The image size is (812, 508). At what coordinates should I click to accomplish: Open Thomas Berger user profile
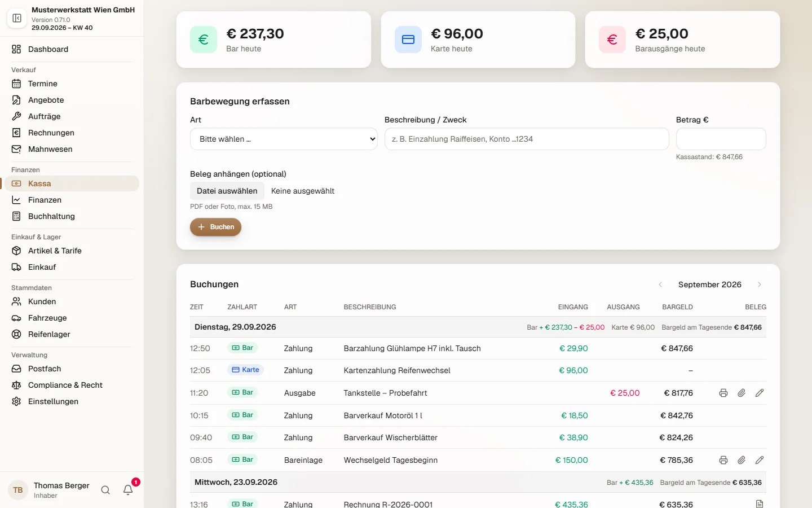(x=49, y=490)
